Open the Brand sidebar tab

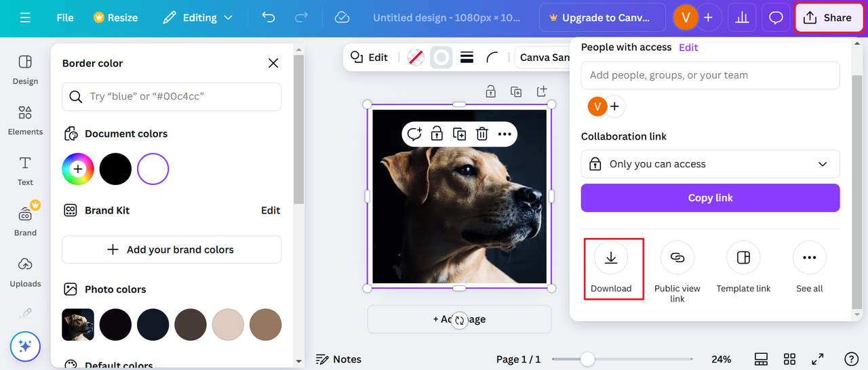click(x=25, y=222)
